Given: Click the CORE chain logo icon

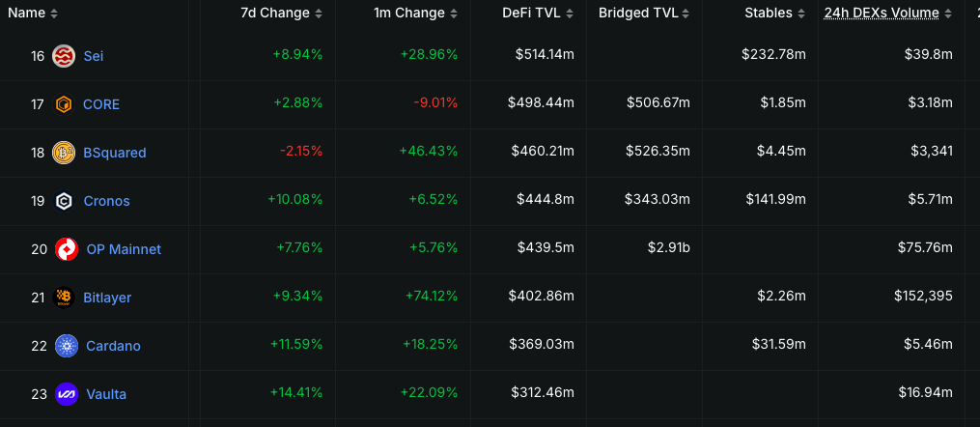Looking at the screenshot, I should [64, 104].
